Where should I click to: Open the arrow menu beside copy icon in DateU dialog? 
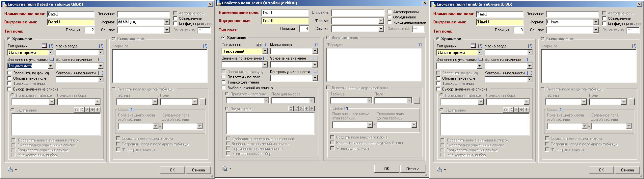[x=16, y=170]
